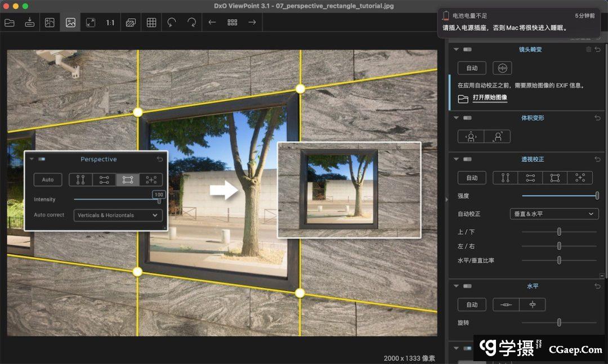Toggle the 水平 panel enable switch
This screenshot has height=364, width=608.
coord(467,286)
